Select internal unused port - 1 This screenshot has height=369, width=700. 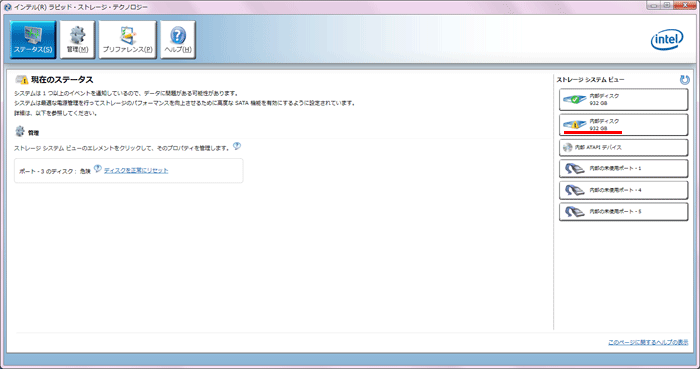pos(623,168)
